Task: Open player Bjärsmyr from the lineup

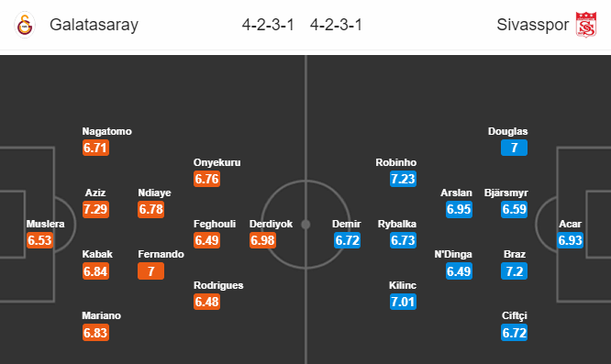Action: tap(506, 193)
